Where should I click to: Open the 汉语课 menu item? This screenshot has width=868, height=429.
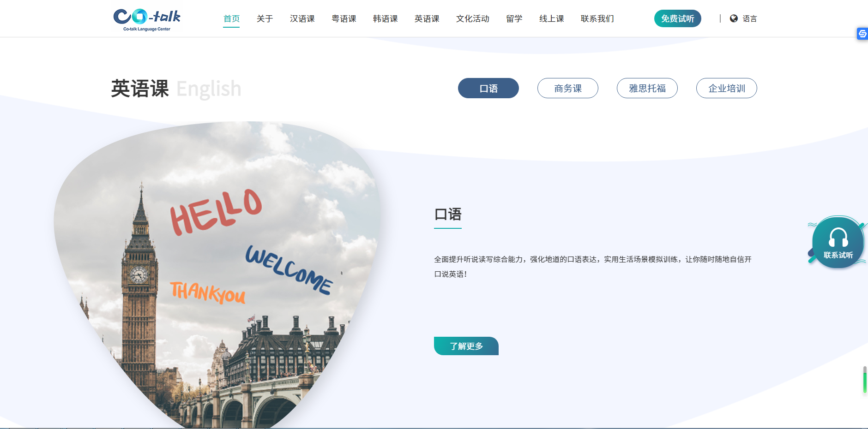(302, 18)
